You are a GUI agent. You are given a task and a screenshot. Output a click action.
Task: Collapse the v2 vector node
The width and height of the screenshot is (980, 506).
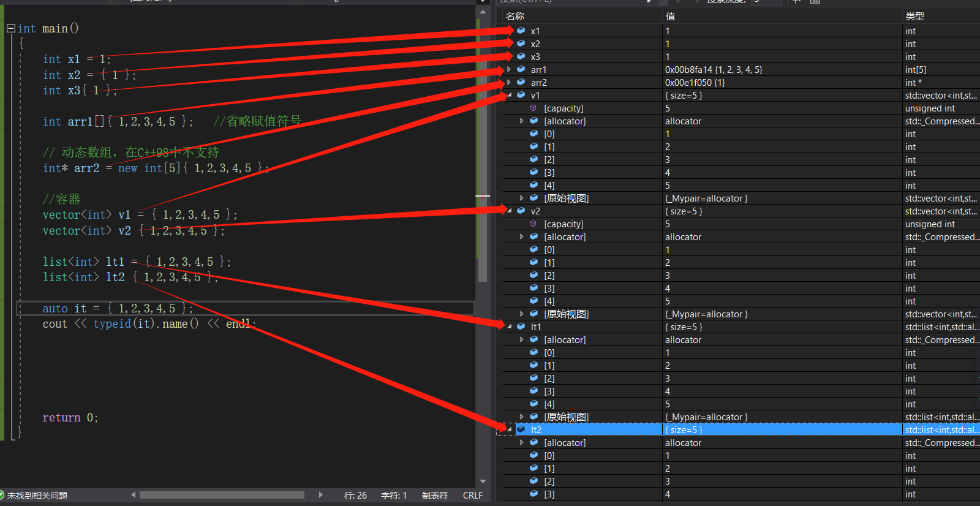click(x=509, y=211)
